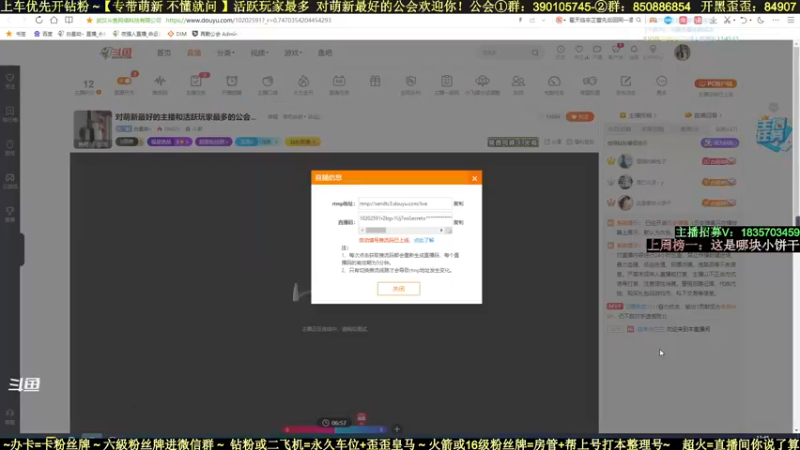Click the browser home icon
The width and height of the screenshot is (800, 450).
point(54,20)
